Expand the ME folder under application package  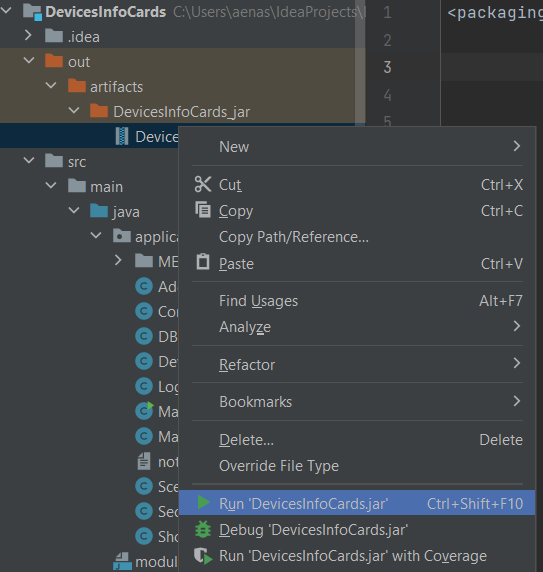coord(118,260)
